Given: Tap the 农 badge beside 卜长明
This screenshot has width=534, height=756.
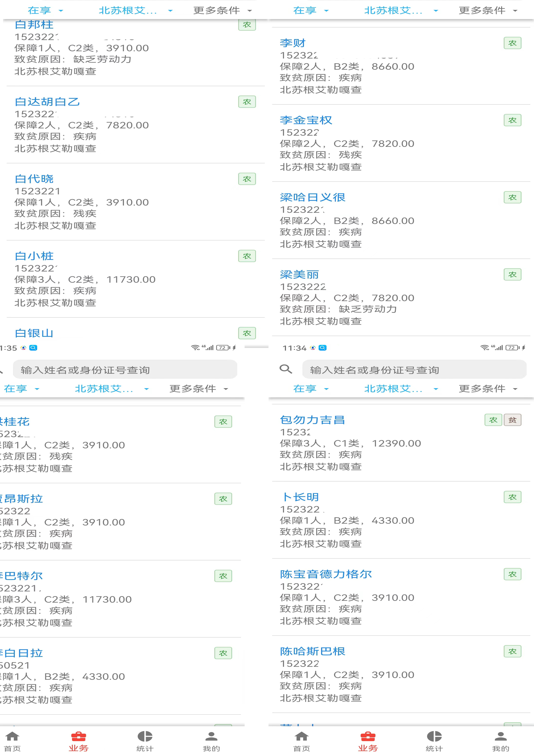Looking at the screenshot, I should point(512,497).
